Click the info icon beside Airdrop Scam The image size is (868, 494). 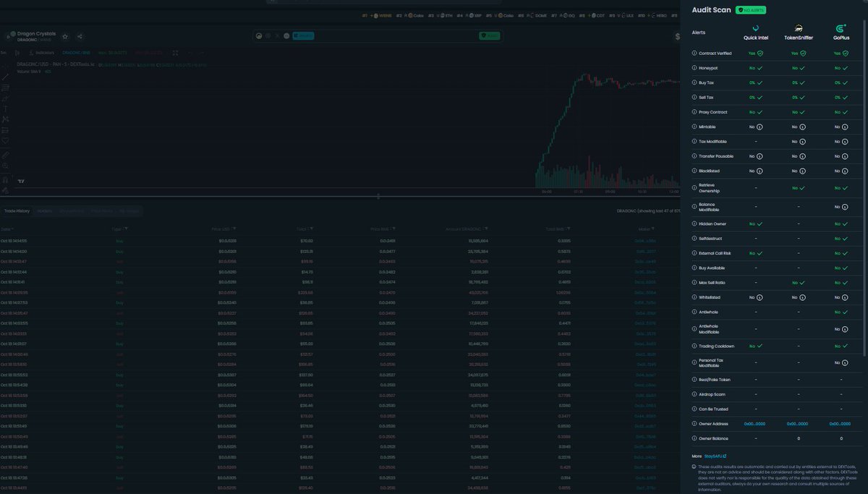pos(694,394)
